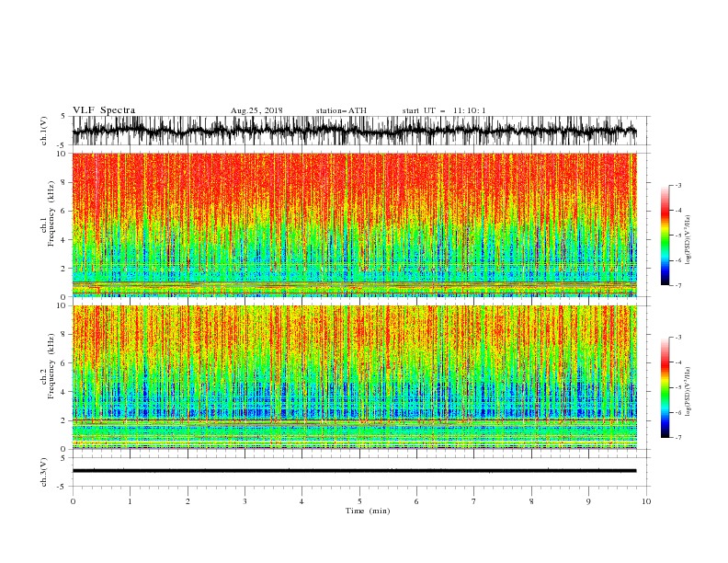Click time axis tick label "5" below ch.3
Viewport: 728px width, 563px height.
[x=359, y=501]
